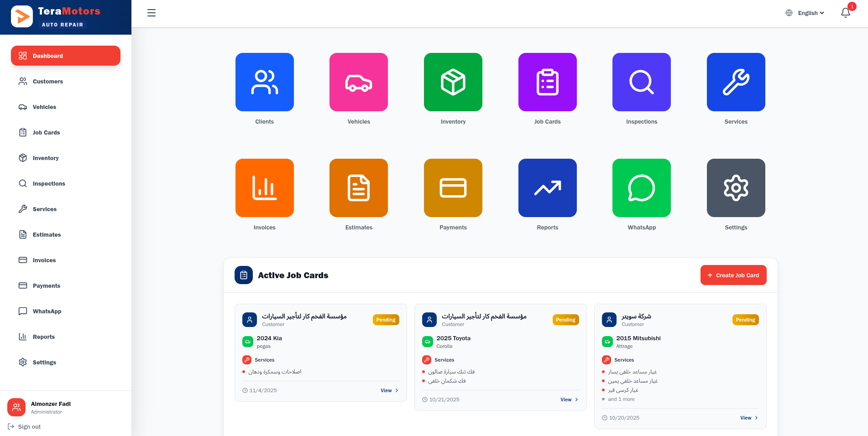Viewport: 868px width, 436px height.
Task: Click the green WhatsApp chat icon
Action: pyautogui.click(x=642, y=187)
